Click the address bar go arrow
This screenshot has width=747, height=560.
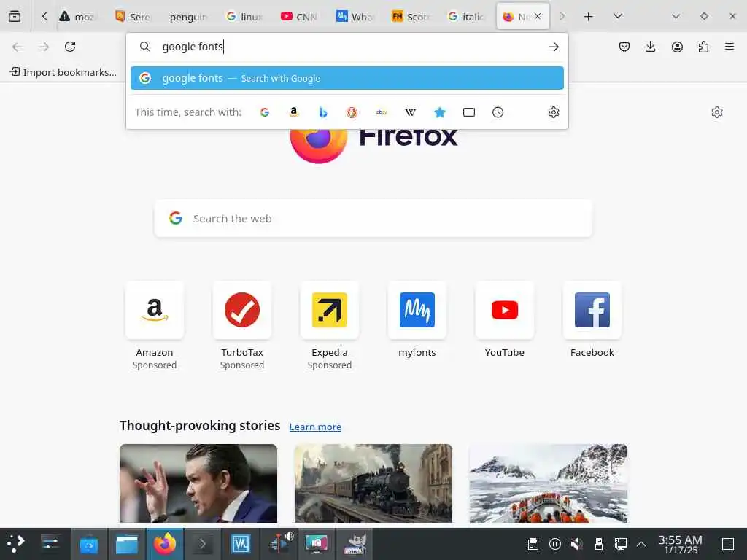tap(553, 47)
